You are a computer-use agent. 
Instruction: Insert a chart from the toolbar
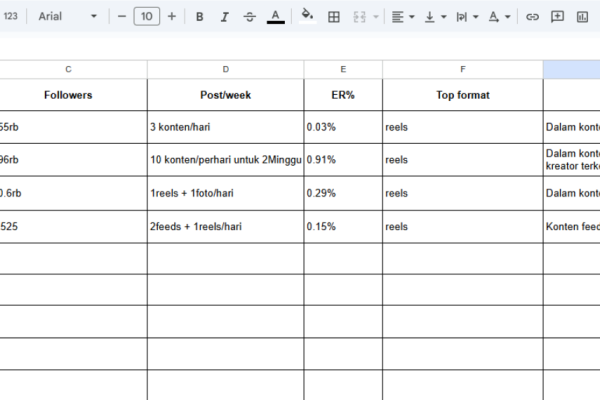pyautogui.click(x=582, y=17)
